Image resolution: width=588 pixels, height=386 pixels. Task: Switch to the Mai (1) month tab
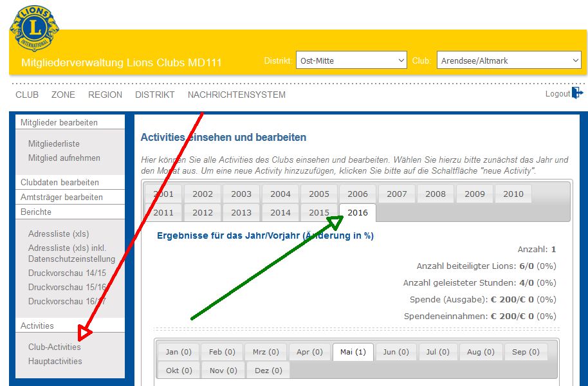(353, 352)
